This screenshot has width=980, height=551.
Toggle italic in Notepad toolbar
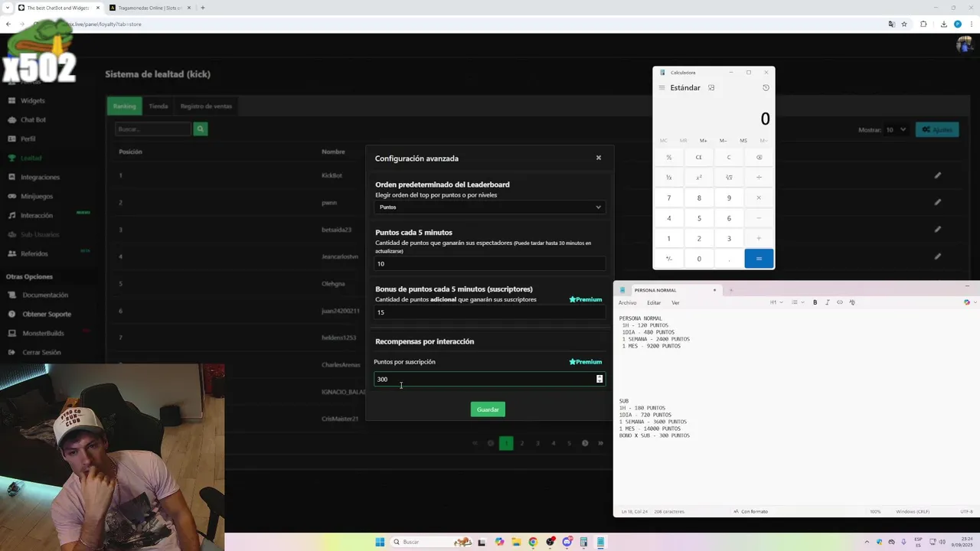point(827,302)
